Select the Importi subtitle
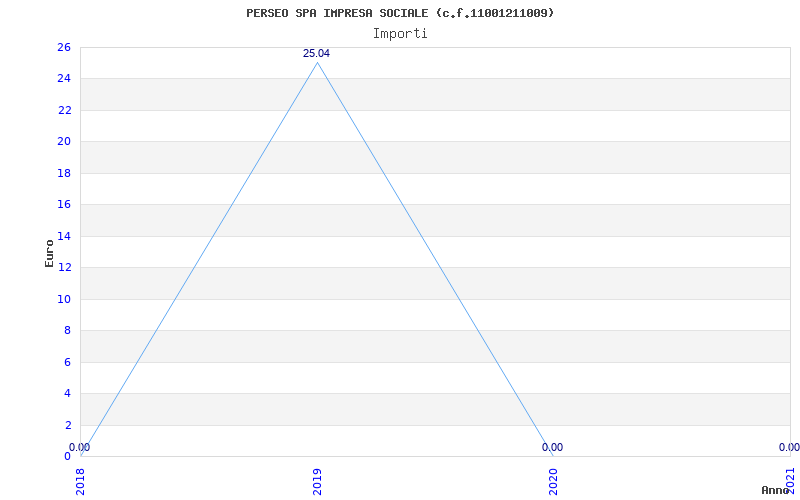The height and width of the screenshot is (500, 800). (x=400, y=34)
